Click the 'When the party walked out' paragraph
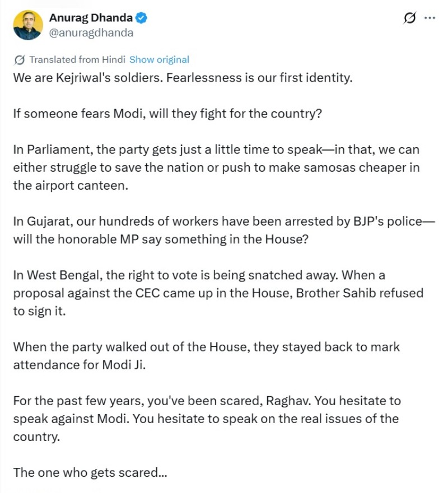448x493 pixels. pyautogui.click(x=206, y=355)
